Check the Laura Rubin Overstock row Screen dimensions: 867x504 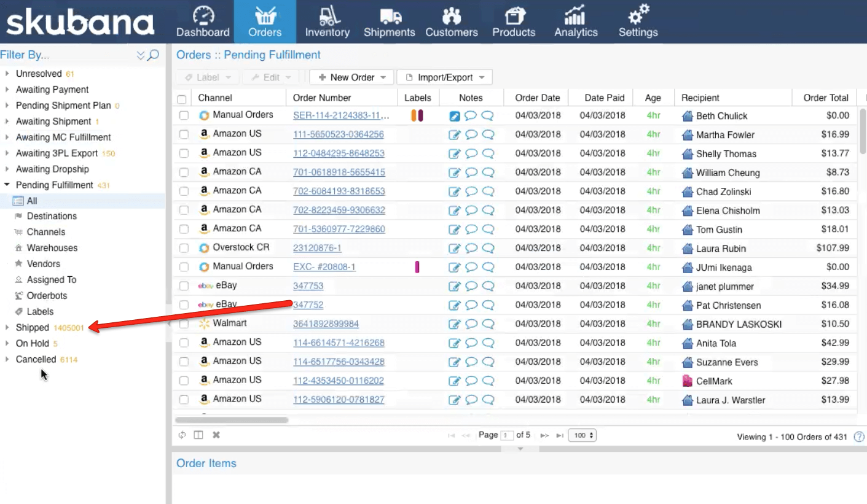click(x=184, y=248)
